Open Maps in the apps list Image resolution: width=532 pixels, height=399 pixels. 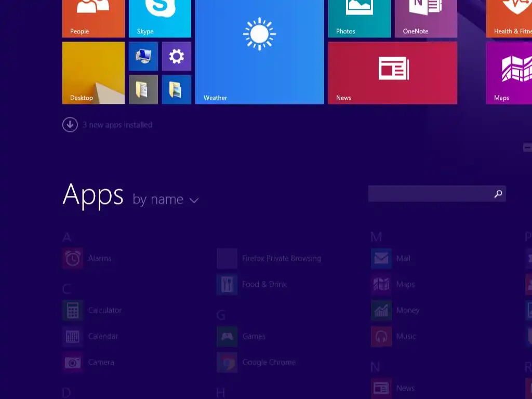(x=393, y=284)
